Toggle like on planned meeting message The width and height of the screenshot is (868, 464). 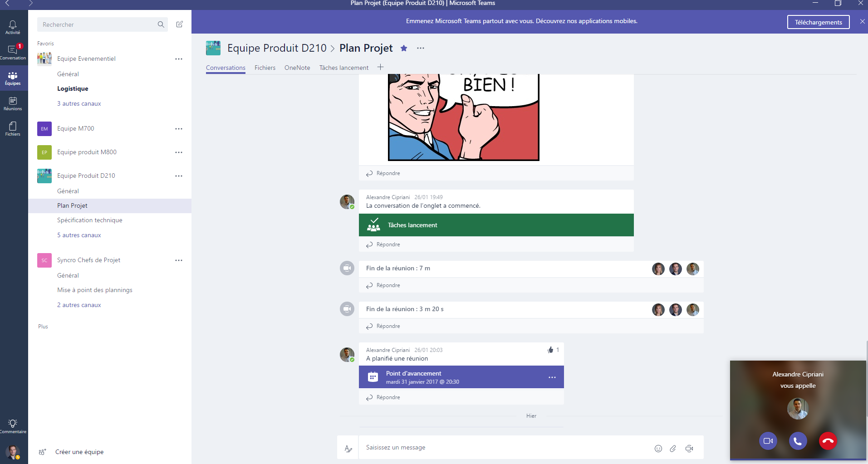(550, 350)
